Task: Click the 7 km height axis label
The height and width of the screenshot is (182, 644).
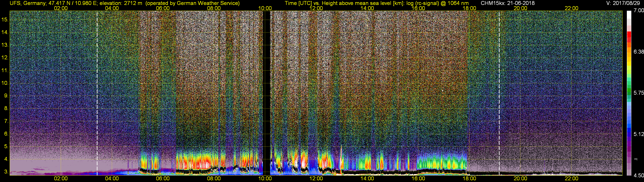Action: coord(6,121)
